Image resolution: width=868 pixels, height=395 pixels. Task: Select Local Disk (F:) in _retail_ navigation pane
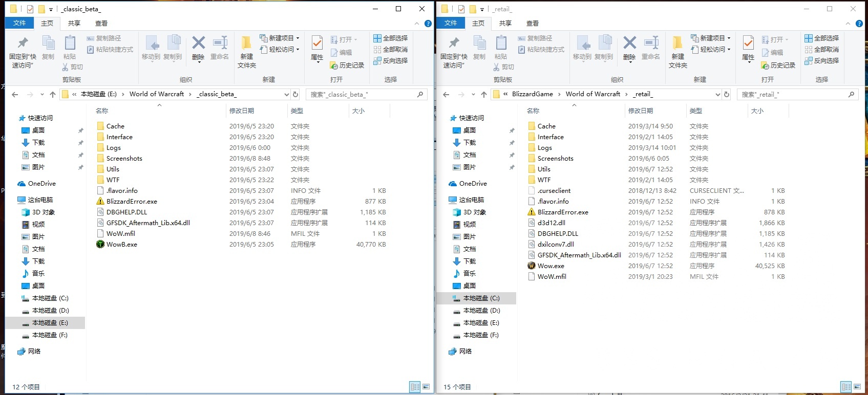pyautogui.click(x=476, y=335)
